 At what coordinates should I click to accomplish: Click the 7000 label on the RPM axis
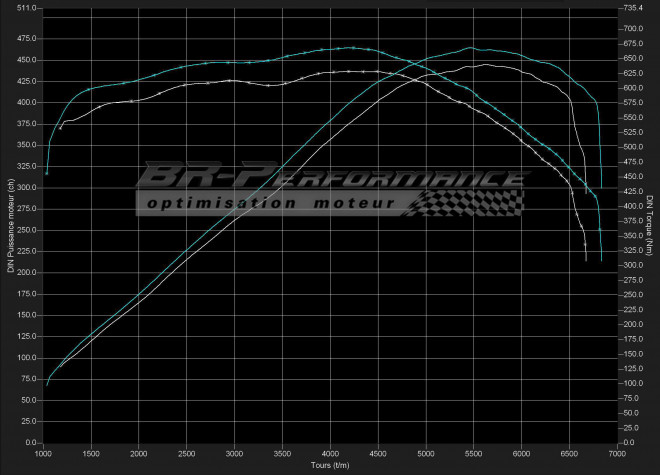[617, 452]
